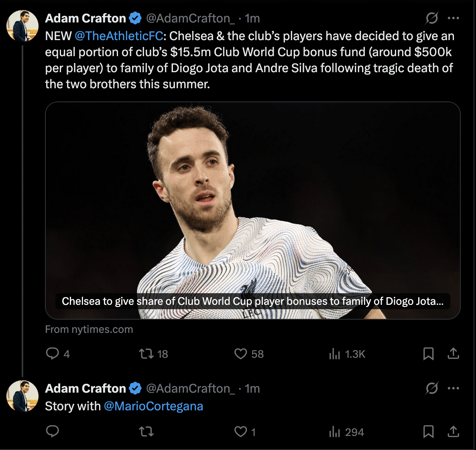476x450 pixels.
Task: Bookmark the Chelsea bonus tweet
Action: pos(428,354)
